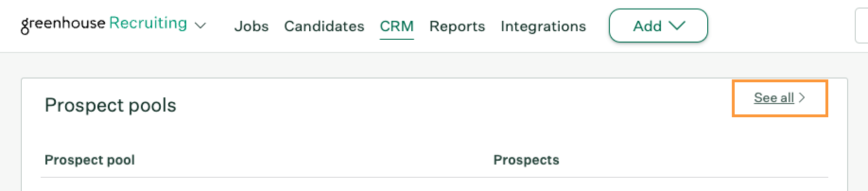Click the green underline beneath CRM
Image resolution: width=868 pixels, height=191 pixels.
[x=397, y=38]
